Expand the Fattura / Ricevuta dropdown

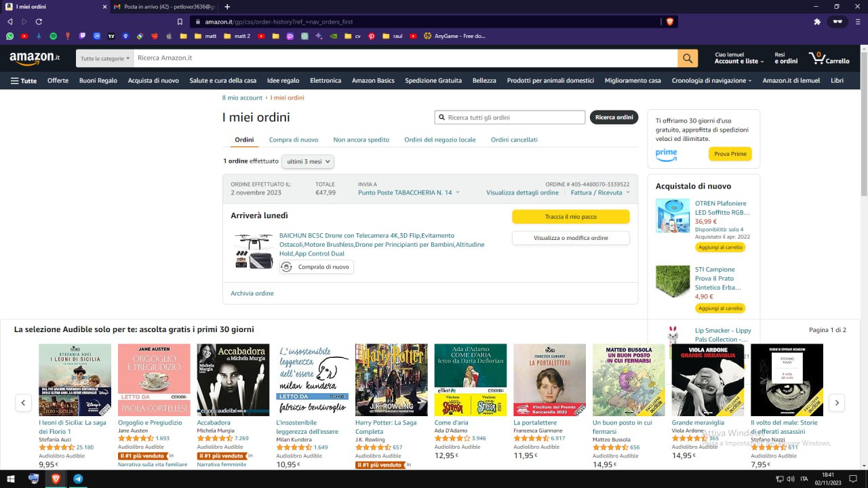pos(600,192)
